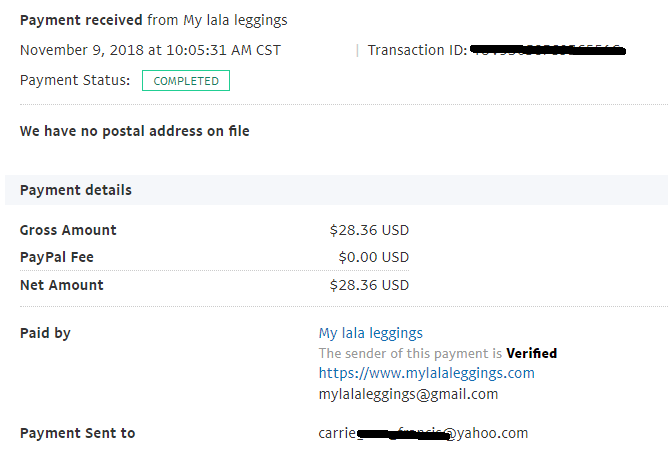The height and width of the screenshot is (454, 668).
Task: Select the Gross Amount value $28.36 USD
Action: 369,230
